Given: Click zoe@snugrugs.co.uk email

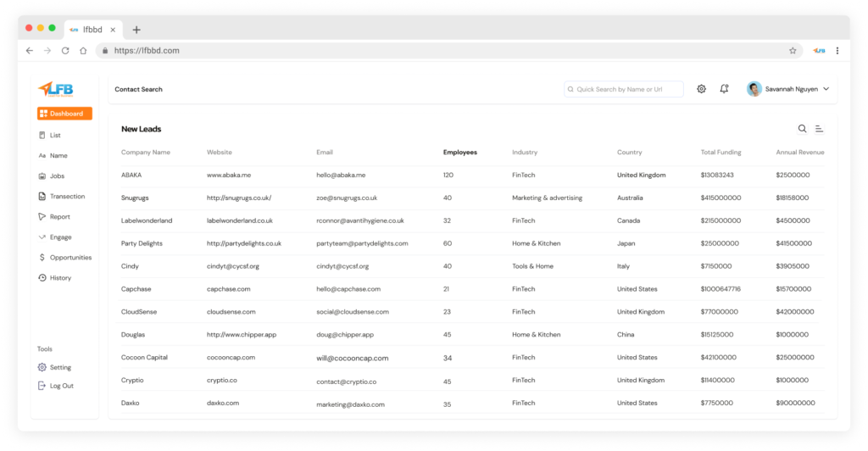Looking at the screenshot, I should coord(347,198).
